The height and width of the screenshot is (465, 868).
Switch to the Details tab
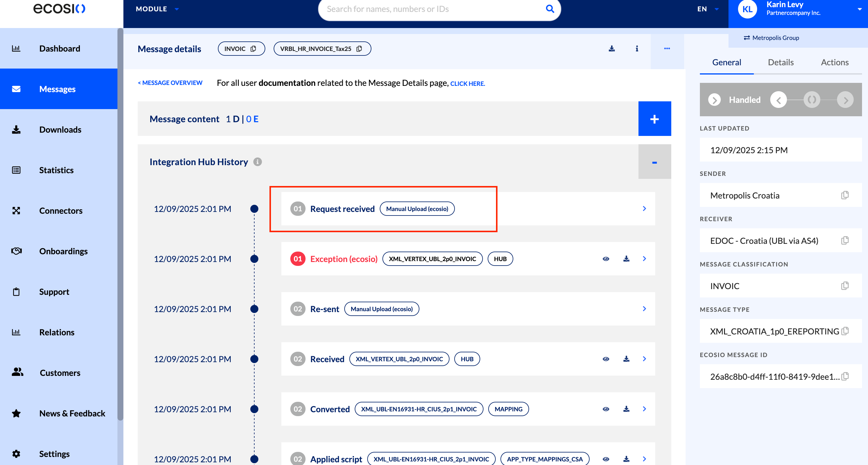tap(780, 62)
